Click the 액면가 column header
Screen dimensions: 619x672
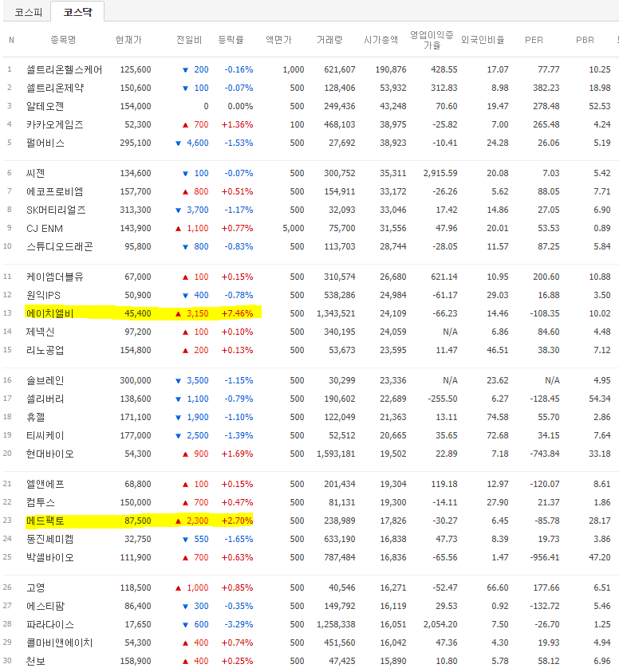[278, 40]
